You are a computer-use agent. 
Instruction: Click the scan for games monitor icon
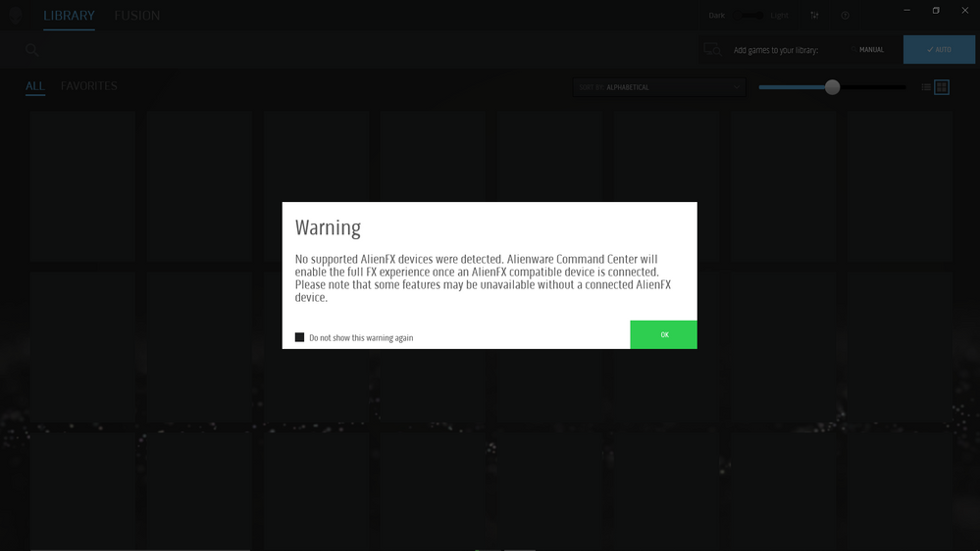pyautogui.click(x=712, y=50)
